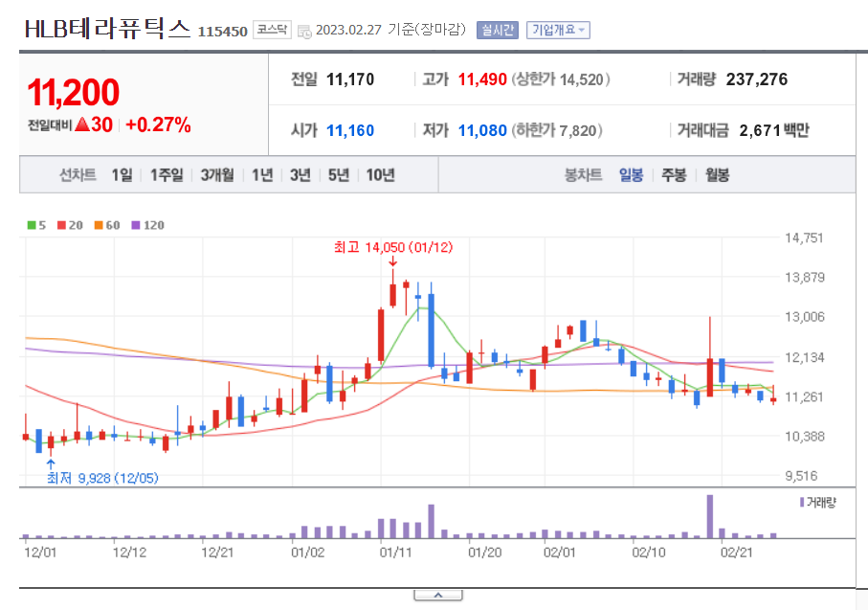Click the orange 60-day moving average legend
This screenshot has height=610, width=868.
[107, 225]
